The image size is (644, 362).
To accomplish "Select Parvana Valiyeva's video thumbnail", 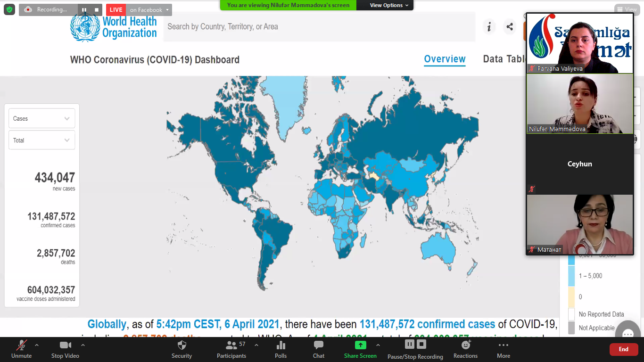I will 580,43.
